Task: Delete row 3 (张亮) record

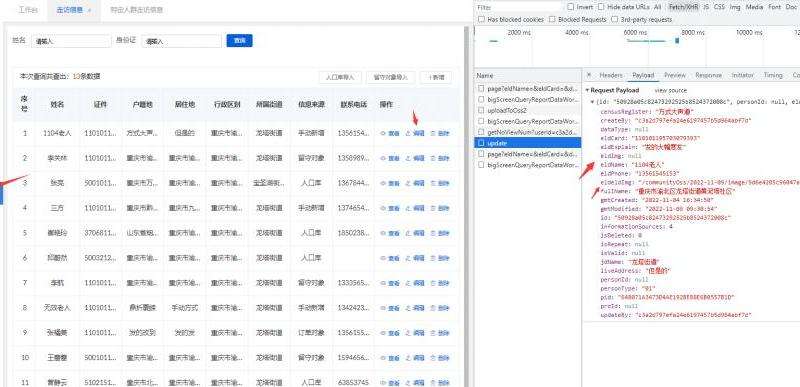Action: coord(440,183)
